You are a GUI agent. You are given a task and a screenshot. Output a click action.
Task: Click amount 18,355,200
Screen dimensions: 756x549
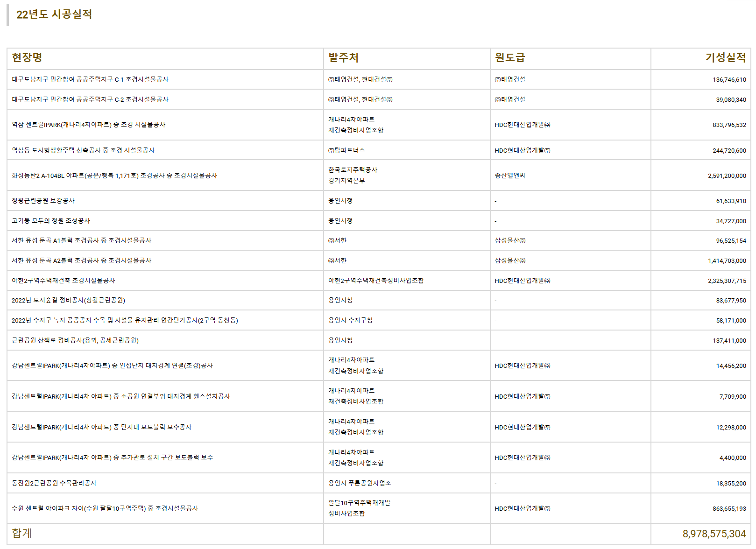point(731,484)
